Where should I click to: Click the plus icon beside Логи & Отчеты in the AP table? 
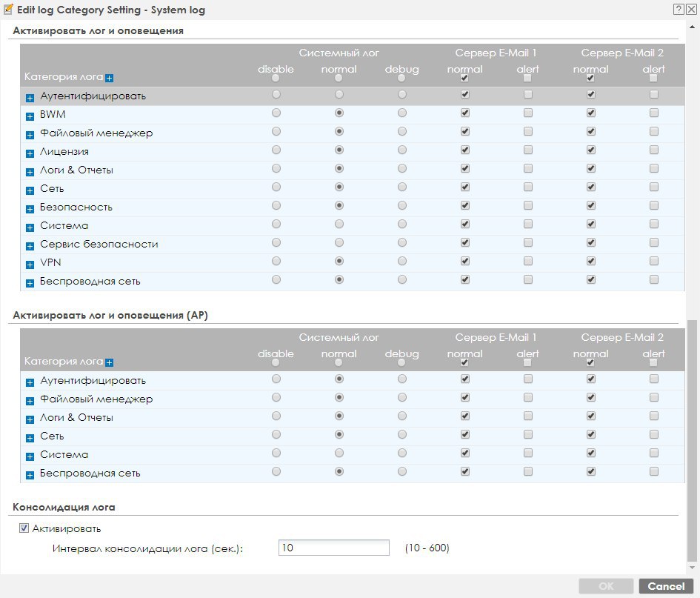(30, 419)
